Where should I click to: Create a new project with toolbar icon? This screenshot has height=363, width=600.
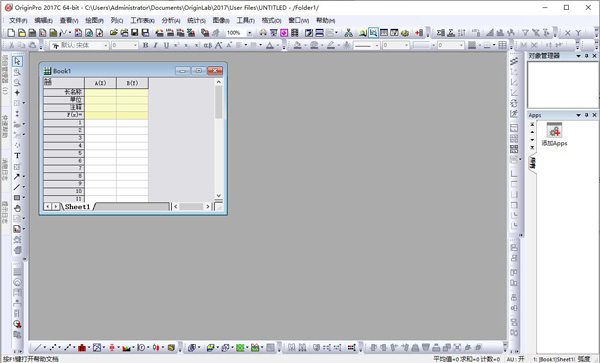pos(11,33)
